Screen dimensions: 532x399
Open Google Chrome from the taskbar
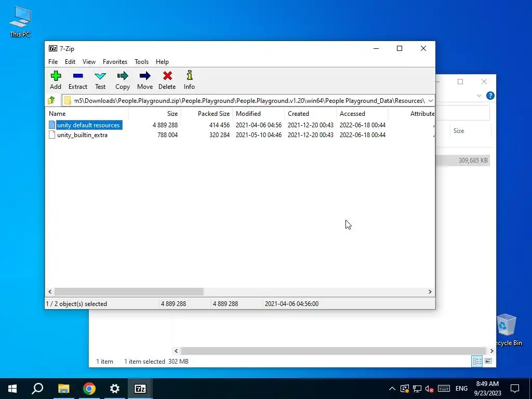pyautogui.click(x=89, y=389)
